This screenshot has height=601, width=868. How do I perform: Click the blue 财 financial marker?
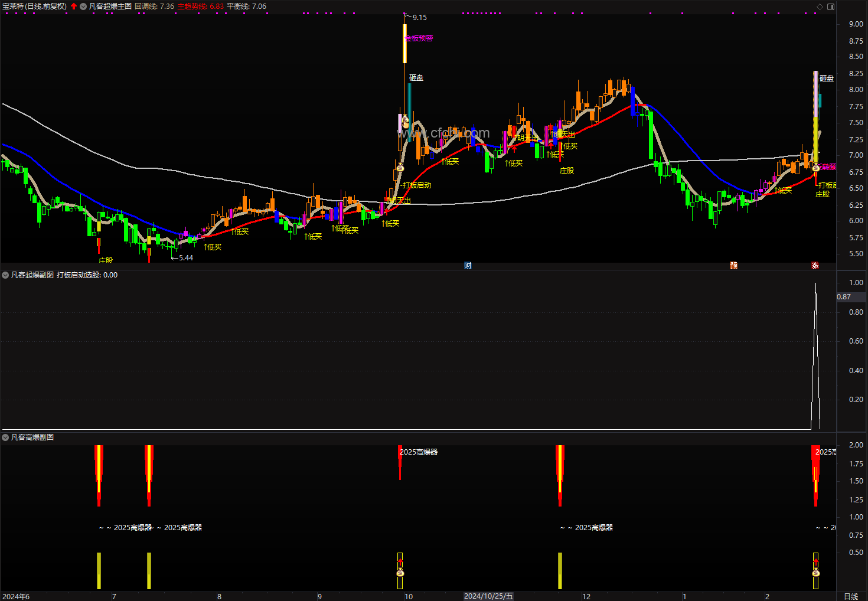[x=468, y=266]
